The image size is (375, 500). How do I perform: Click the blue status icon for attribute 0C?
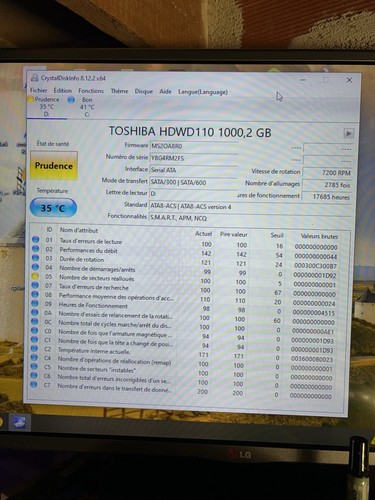tap(34, 321)
